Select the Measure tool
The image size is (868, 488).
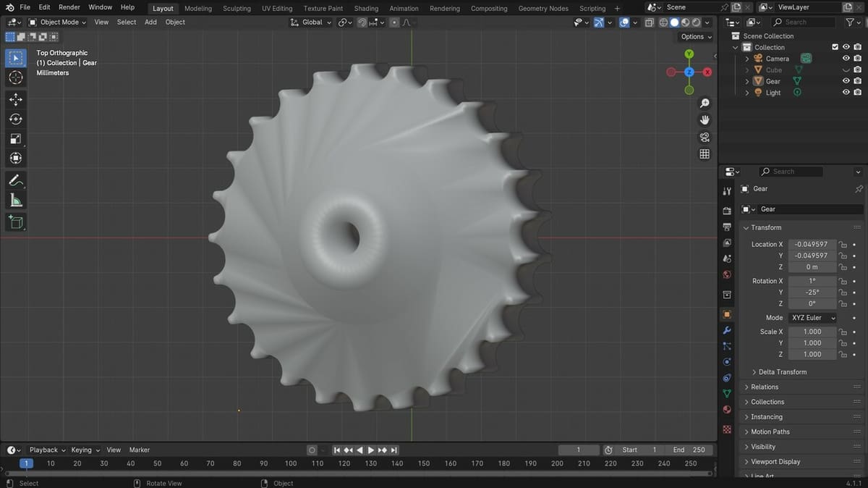tap(15, 200)
